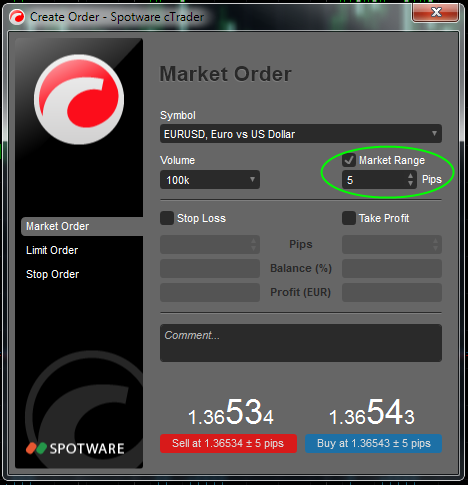Click the large sell price 1.36534

[x=231, y=413]
